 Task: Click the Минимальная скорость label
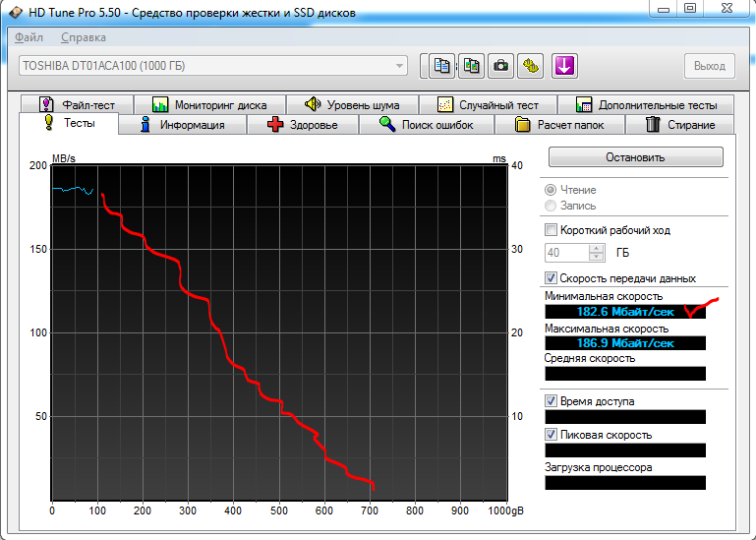(604, 296)
